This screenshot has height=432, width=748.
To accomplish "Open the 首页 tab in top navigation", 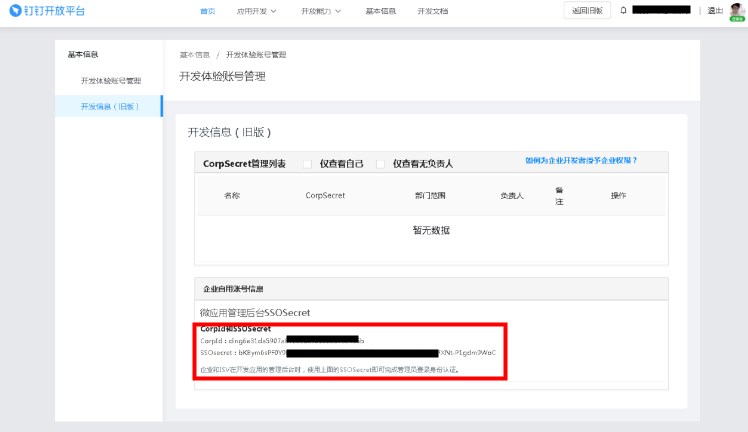I will pyautogui.click(x=208, y=11).
